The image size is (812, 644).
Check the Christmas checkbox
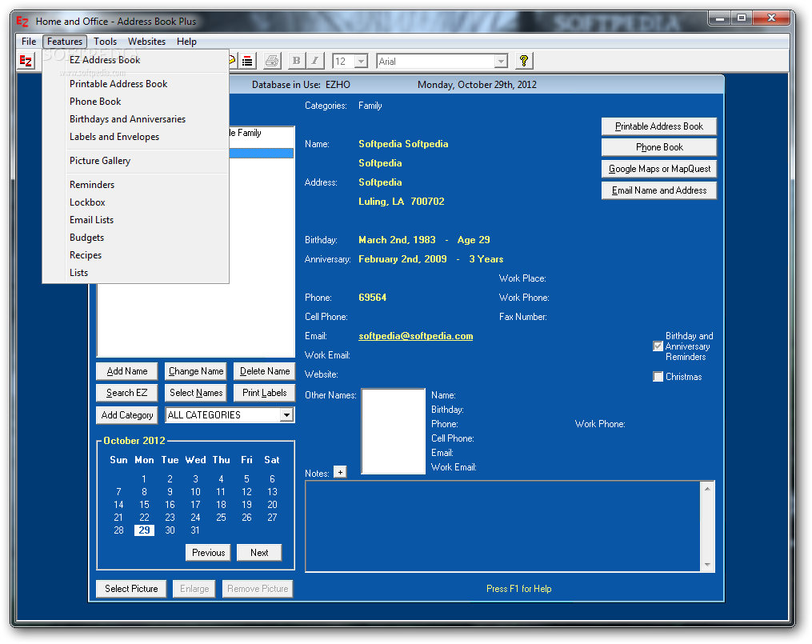coord(658,377)
